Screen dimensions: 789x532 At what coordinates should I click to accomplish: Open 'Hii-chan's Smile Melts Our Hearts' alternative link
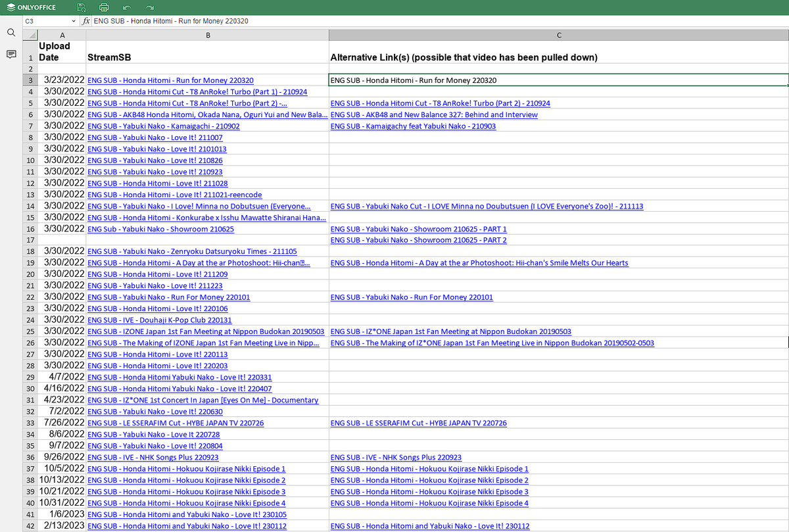click(x=479, y=263)
